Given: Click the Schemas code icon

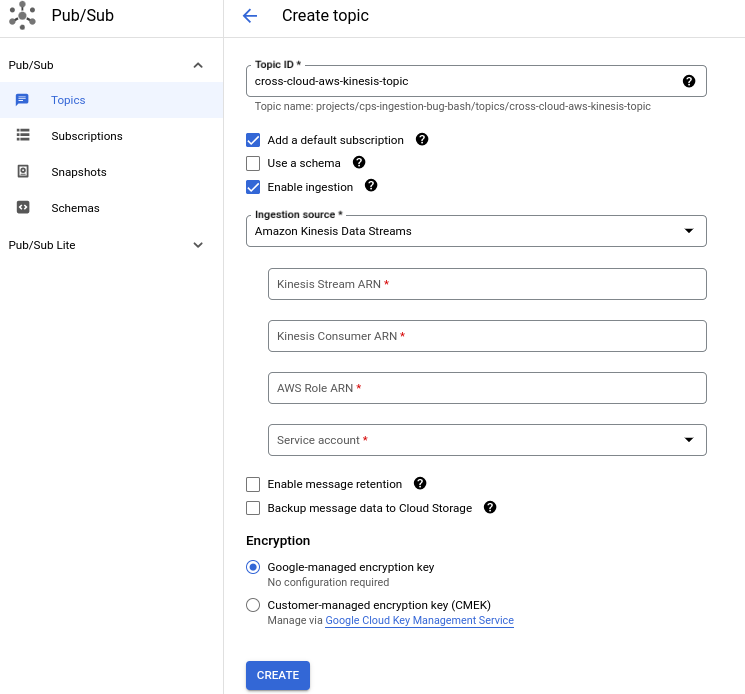Looking at the screenshot, I should click(x=23, y=208).
